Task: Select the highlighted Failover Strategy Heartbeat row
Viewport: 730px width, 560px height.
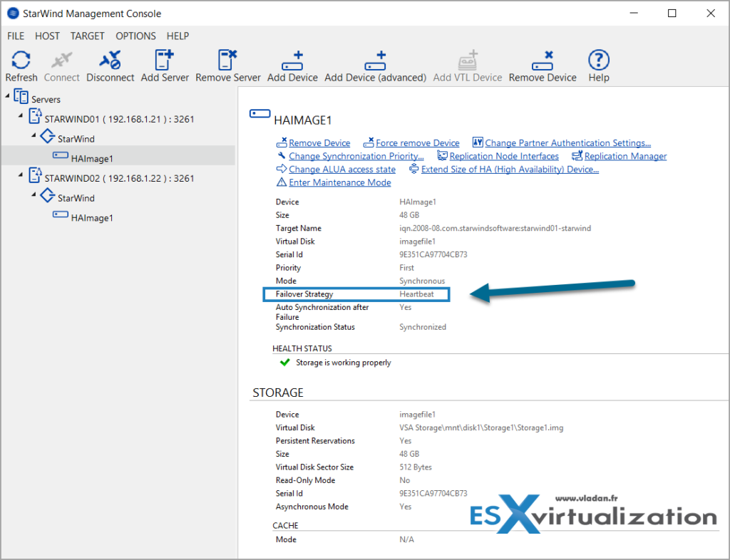Action: click(x=356, y=294)
